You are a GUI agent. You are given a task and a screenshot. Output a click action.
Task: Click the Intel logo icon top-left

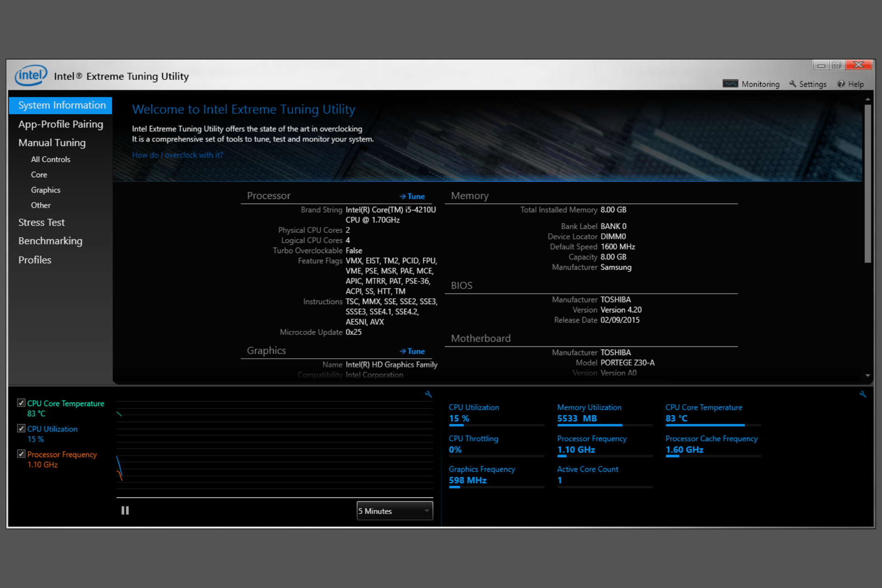[30, 75]
